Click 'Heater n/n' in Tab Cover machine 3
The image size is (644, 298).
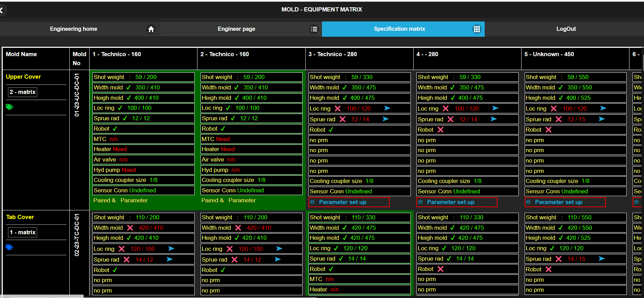pos(359,289)
